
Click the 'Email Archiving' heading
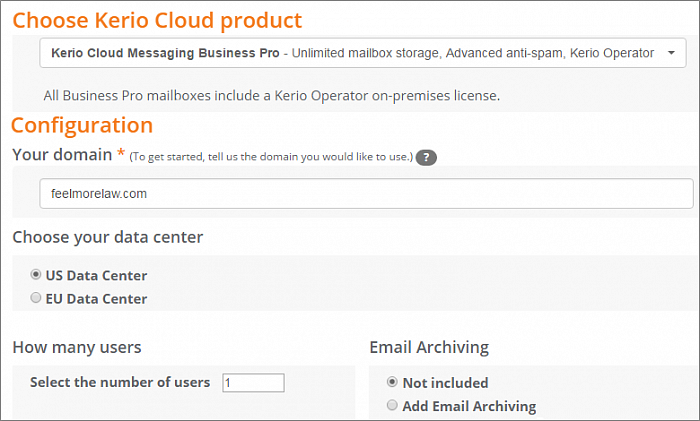pyautogui.click(x=429, y=347)
